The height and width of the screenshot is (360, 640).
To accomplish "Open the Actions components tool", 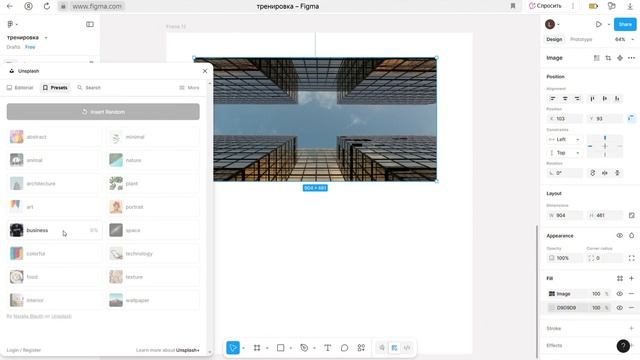I will point(361,348).
